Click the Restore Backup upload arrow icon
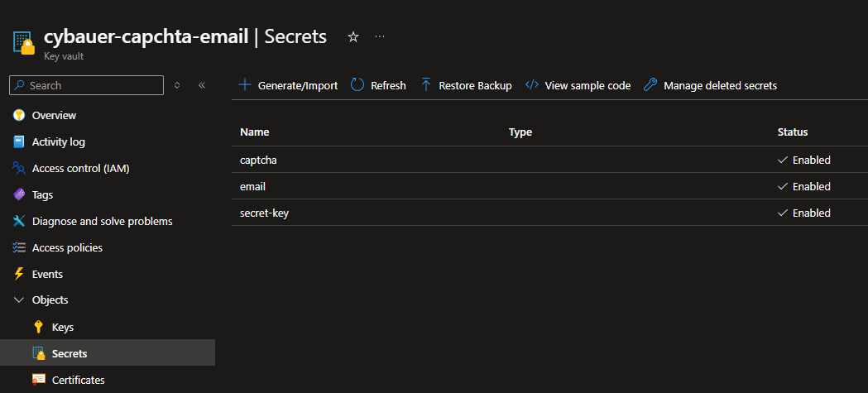This screenshot has width=868, height=393. point(425,85)
